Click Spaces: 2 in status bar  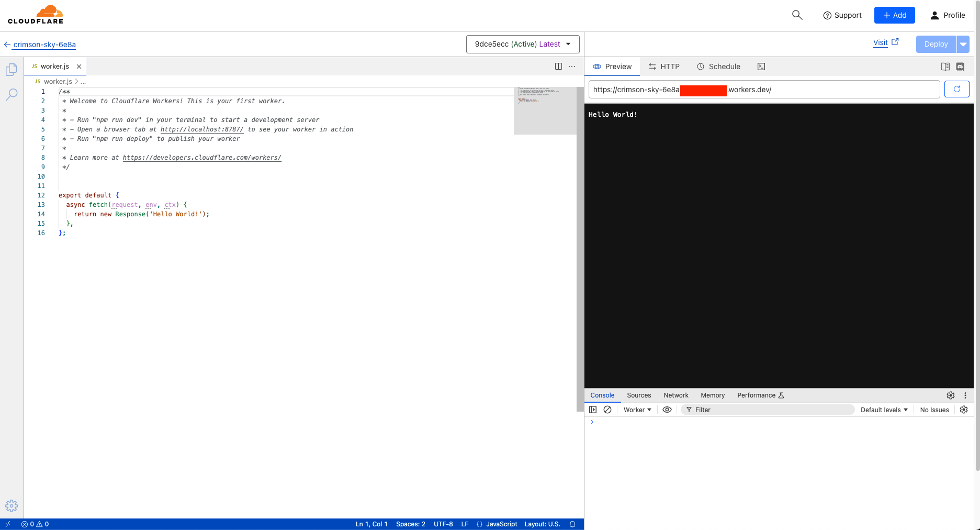[410, 524]
